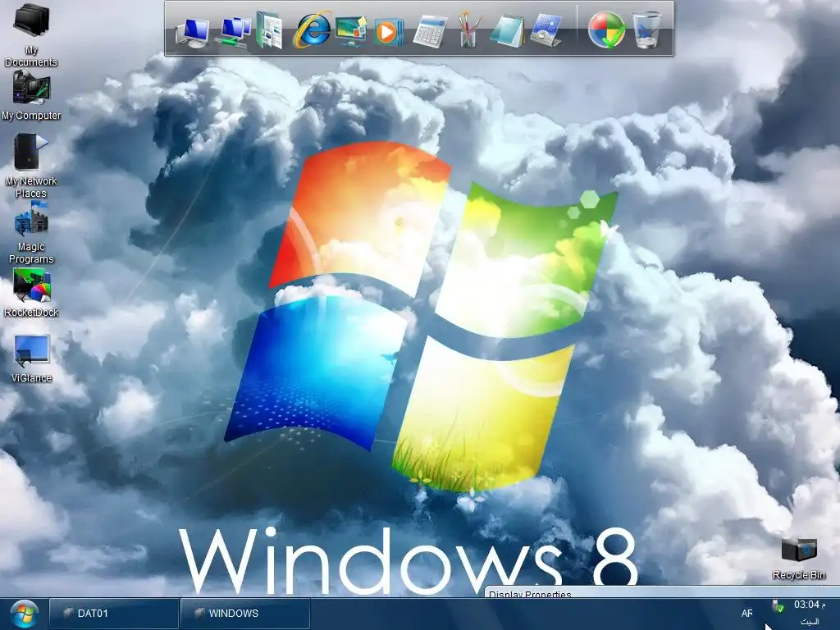840x630 pixels.
Task: Open the on-screen keyboard icon in dock
Action: pyautogui.click(x=546, y=31)
